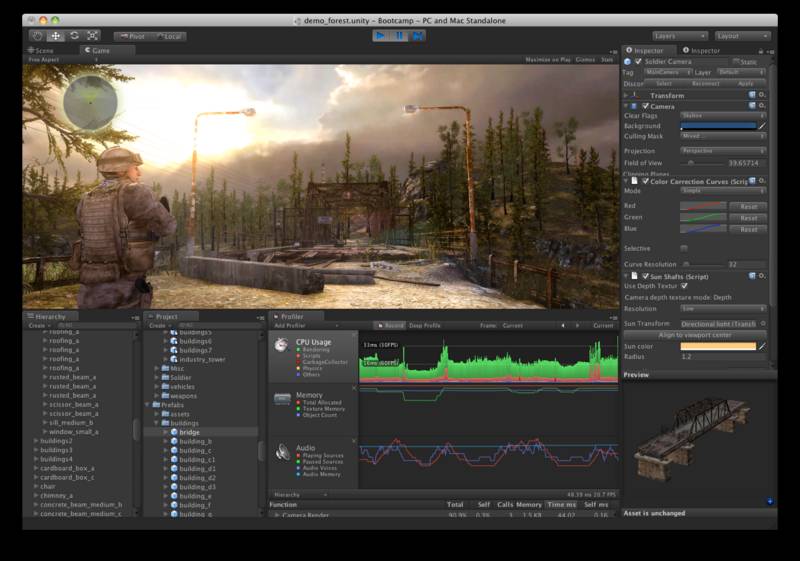Select the Scale tool in the toolbar
The width and height of the screenshot is (800, 561).
pos(92,36)
